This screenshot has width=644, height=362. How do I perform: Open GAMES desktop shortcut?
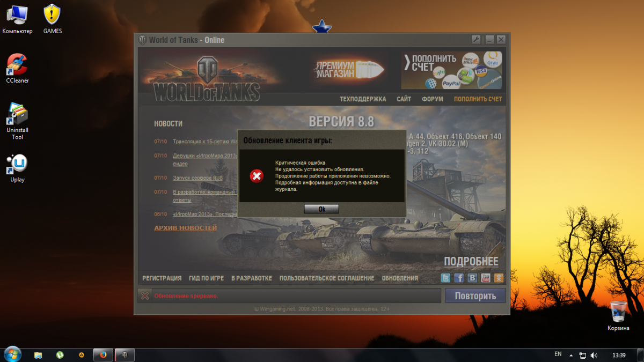coord(53,19)
